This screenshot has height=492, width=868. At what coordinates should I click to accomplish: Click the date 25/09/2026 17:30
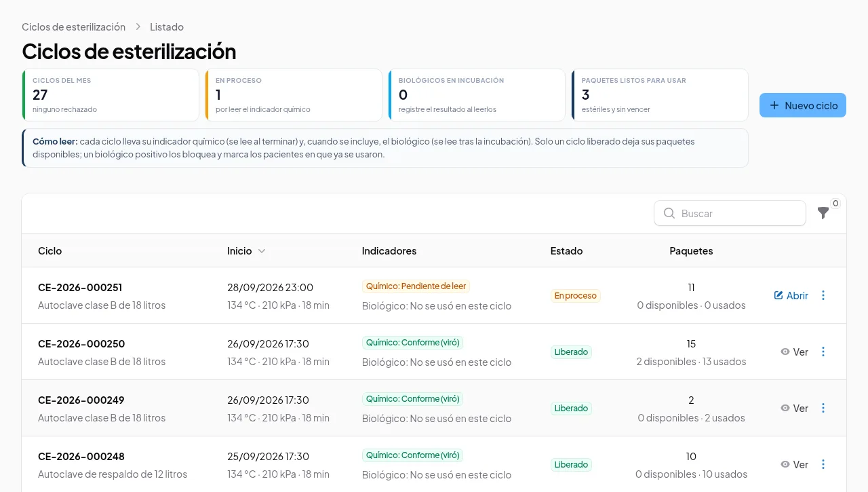click(x=268, y=457)
